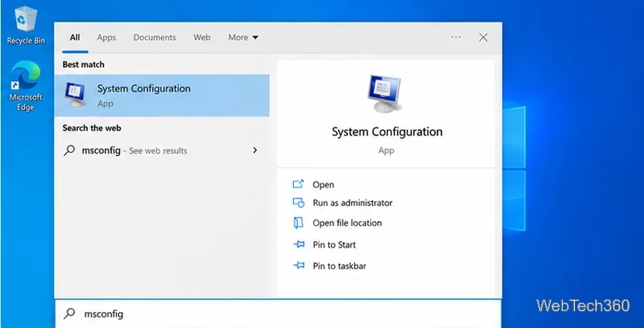
Task: Click the Pin to Start pin icon
Action: point(299,244)
